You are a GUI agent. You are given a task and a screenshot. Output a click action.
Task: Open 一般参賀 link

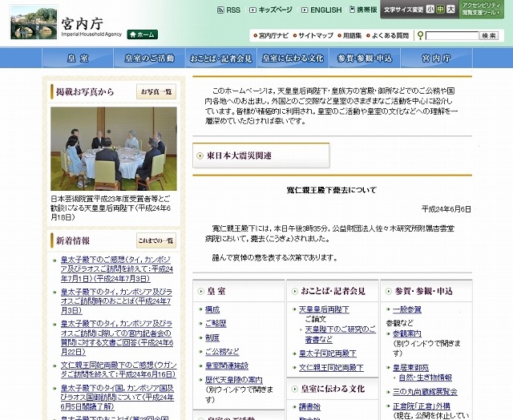[x=407, y=309]
